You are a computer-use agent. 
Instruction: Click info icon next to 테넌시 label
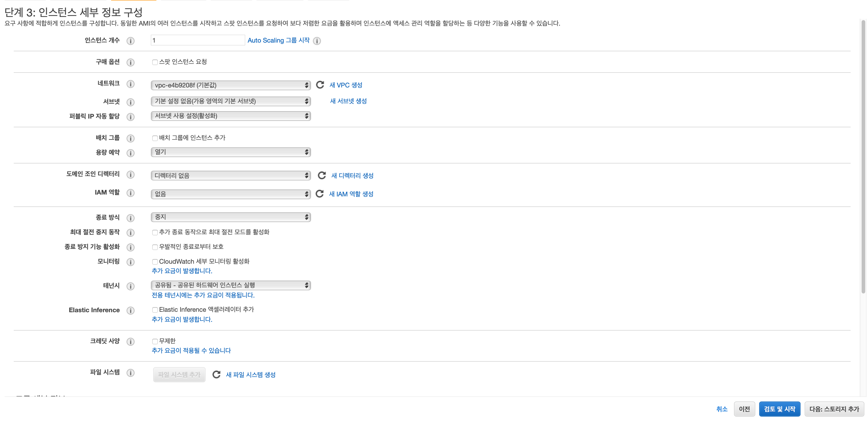click(x=130, y=286)
